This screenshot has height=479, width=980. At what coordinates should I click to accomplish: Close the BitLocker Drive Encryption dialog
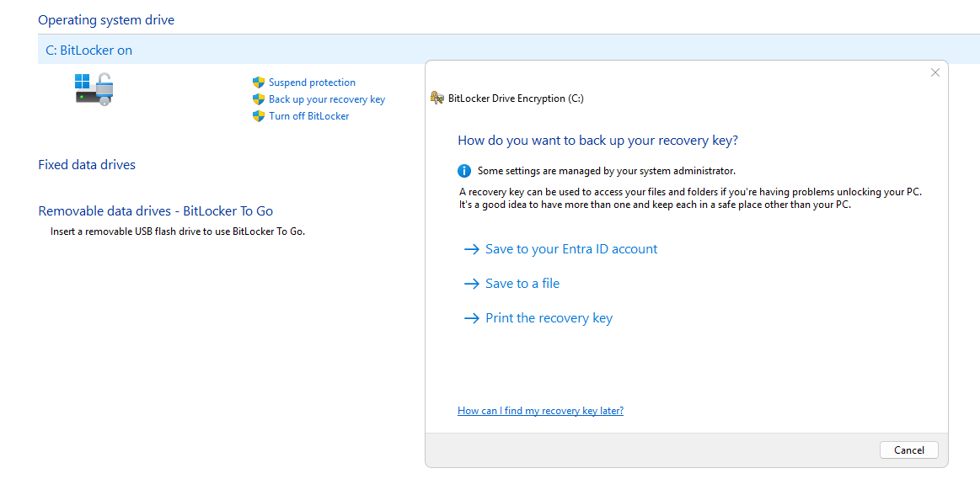click(935, 72)
